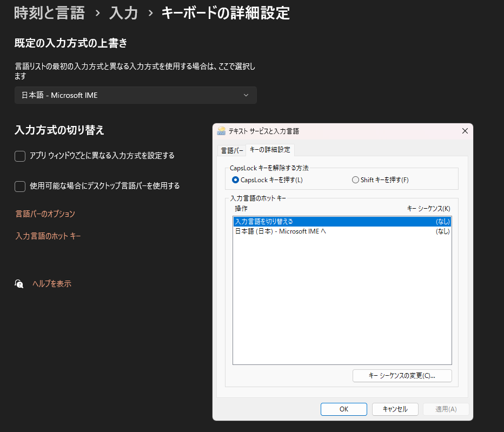Select the CapsLock キーを押す radio option
Screen dimensions: 504x432
tap(235, 180)
